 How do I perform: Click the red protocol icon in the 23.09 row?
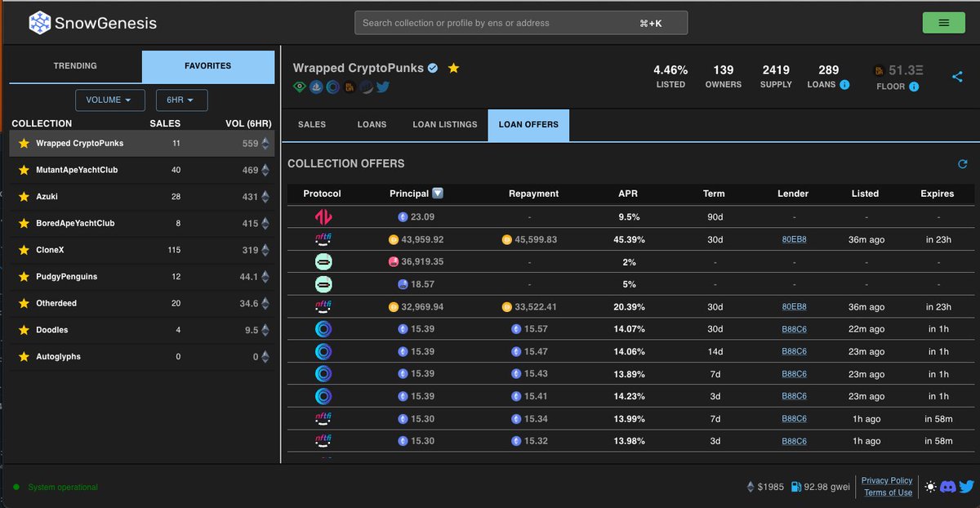click(323, 217)
